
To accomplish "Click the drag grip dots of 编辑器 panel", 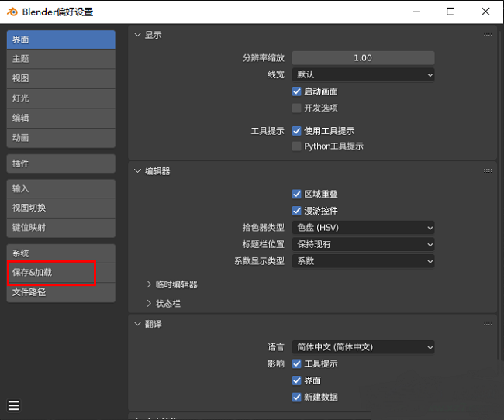I will click(x=488, y=170).
